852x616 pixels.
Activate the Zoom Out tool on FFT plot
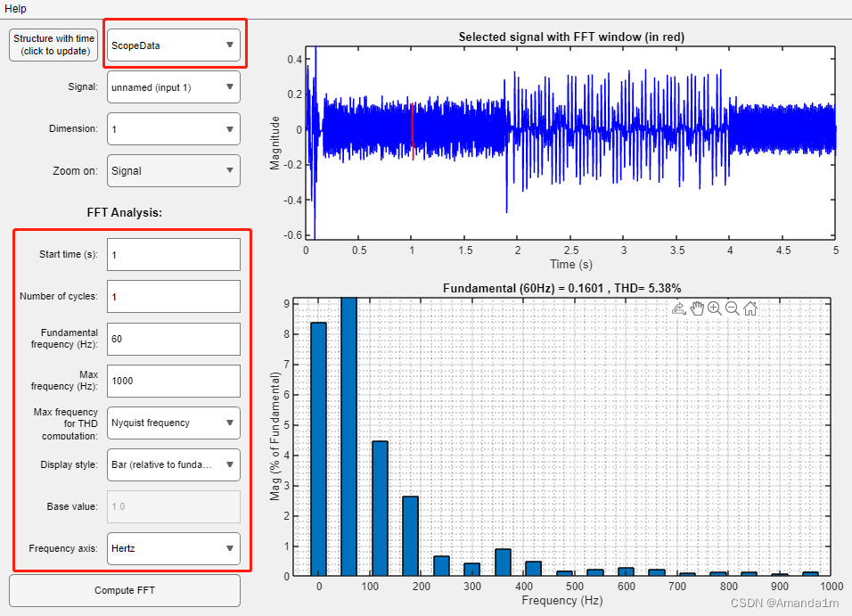733,308
